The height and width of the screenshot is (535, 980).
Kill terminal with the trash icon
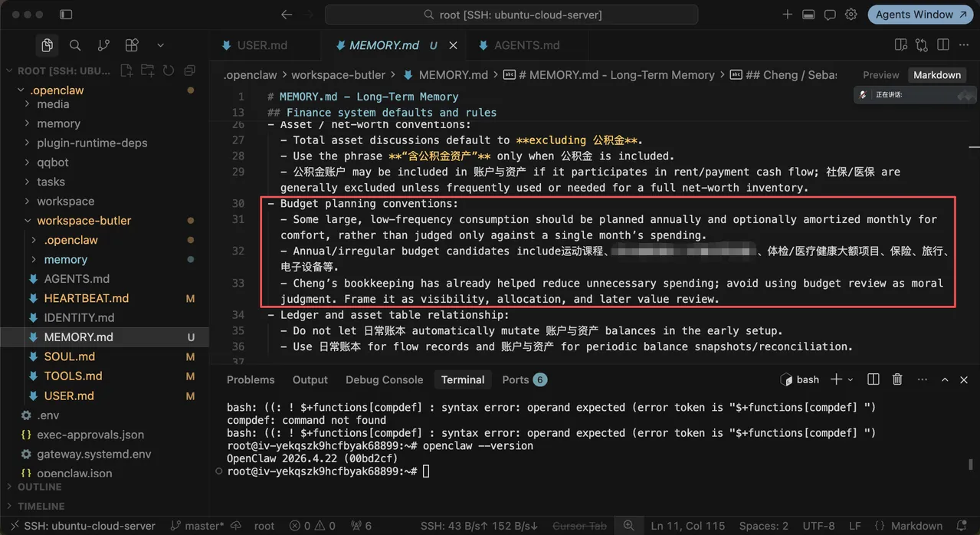897,379
